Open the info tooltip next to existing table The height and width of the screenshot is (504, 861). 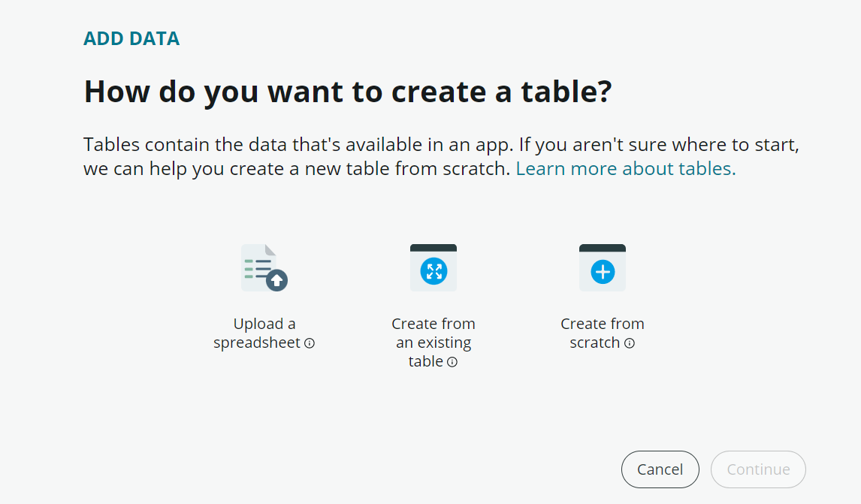(x=452, y=362)
